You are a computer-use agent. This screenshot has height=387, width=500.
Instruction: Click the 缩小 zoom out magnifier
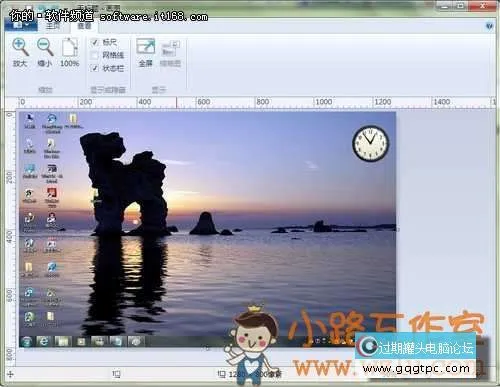pos(45,53)
